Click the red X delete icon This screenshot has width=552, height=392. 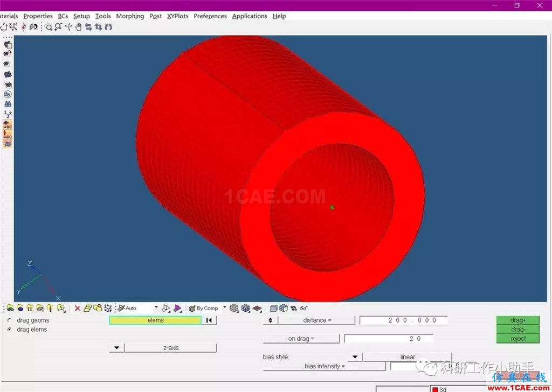78,309
